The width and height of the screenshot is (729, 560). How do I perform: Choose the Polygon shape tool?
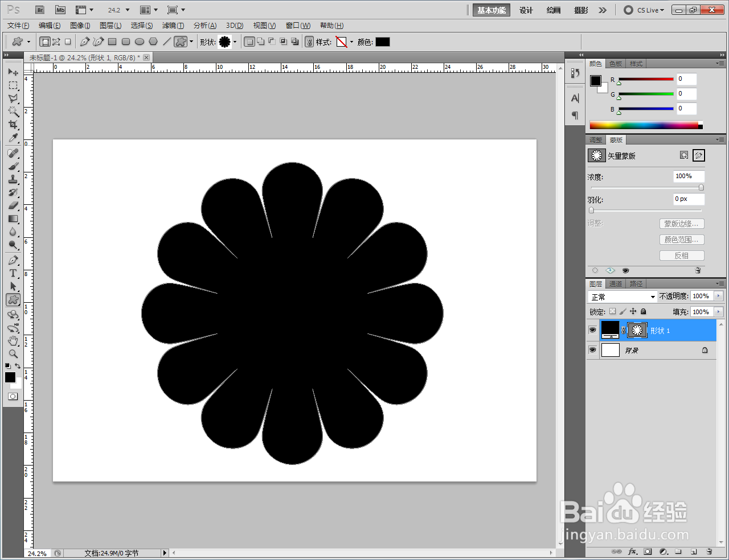tap(153, 42)
